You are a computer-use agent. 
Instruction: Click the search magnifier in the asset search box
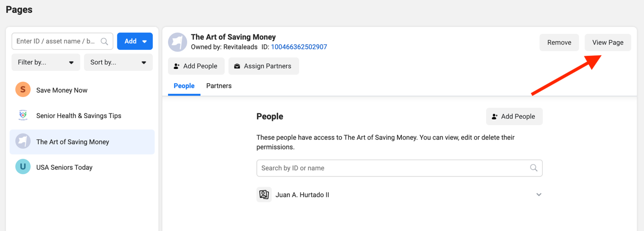[x=105, y=42]
